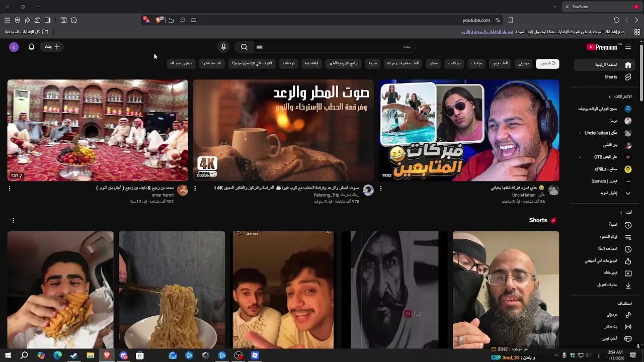Image resolution: width=644 pixels, height=362 pixels.
Task: Open the Brave Shields lion icon
Action: coord(159,20)
